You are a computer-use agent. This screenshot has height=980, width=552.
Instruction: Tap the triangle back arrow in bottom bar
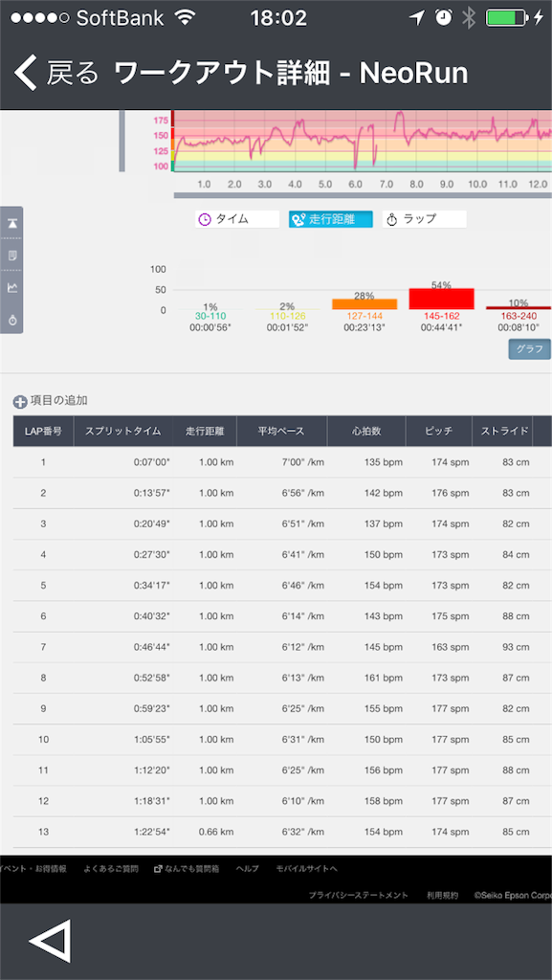(50, 941)
